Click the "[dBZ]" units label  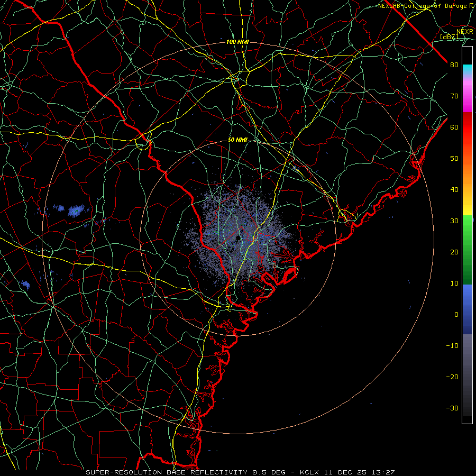(x=449, y=37)
